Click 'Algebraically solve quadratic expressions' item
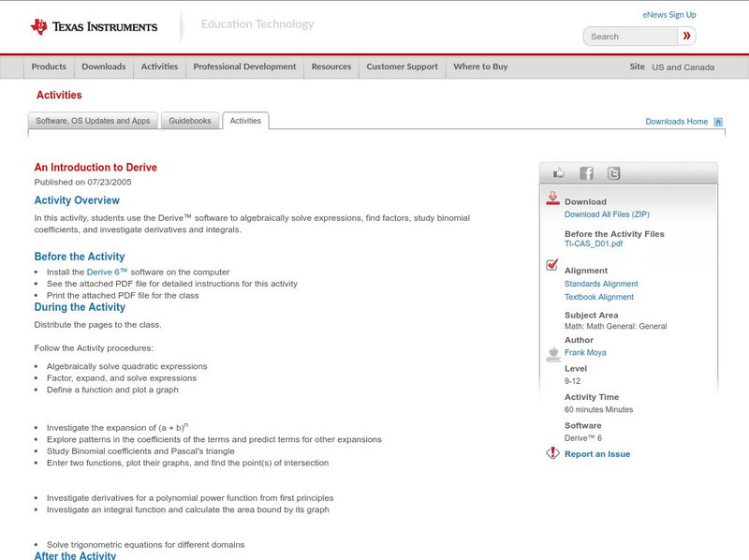This screenshot has height=560, width=749. click(x=126, y=366)
